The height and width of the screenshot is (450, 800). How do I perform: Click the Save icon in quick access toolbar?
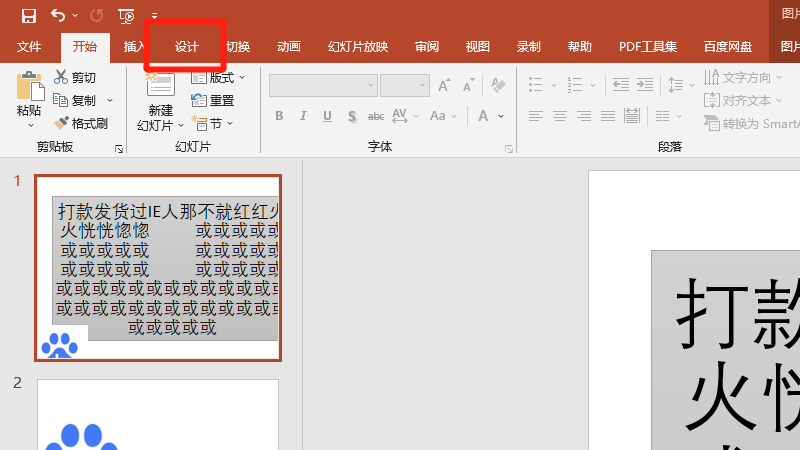pyautogui.click(x=28, y=15)
